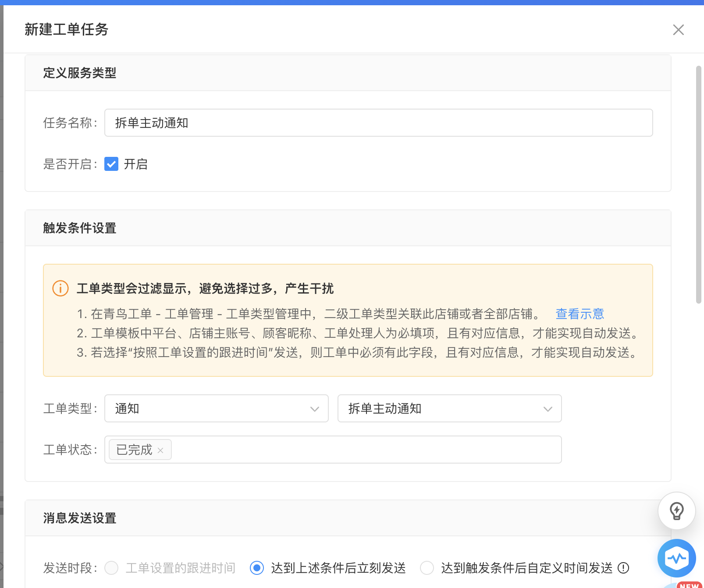The width and height of the screenshot is (704, 588).
Task: Click the 开启 checkbox label text
Action: pyautogui.click(x=136, y=164)
